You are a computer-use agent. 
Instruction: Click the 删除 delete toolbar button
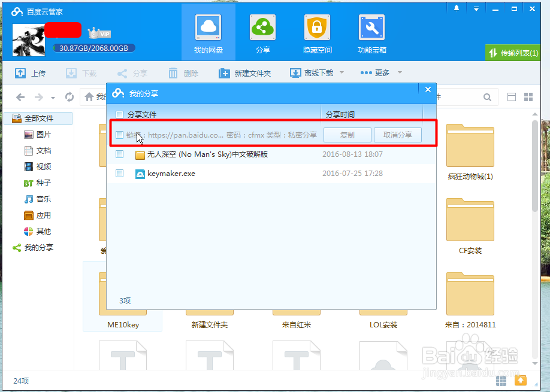pos(183,73)
